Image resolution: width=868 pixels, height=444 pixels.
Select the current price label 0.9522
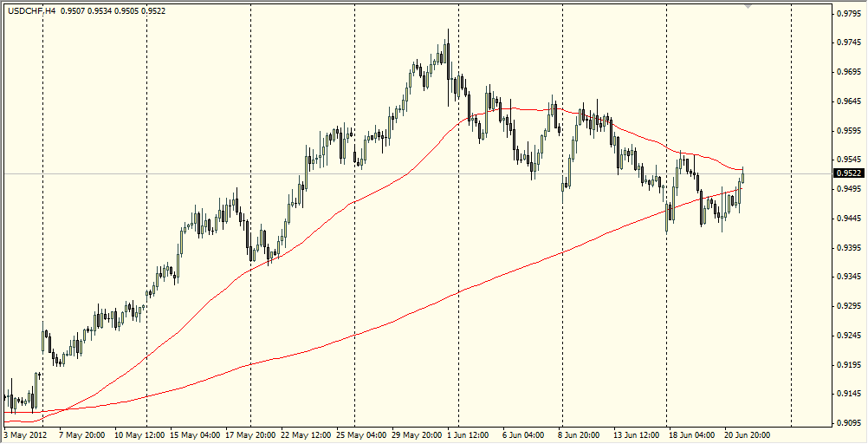(x=849, y=173)
